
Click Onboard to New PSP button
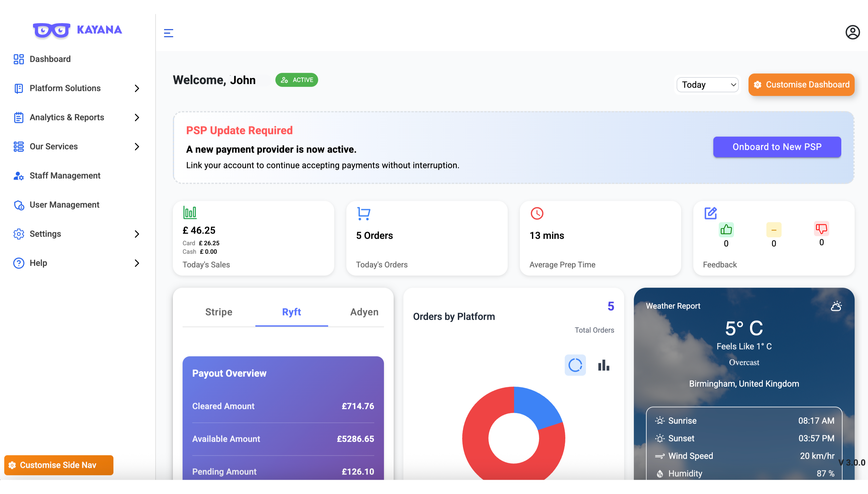click(777, 147)
